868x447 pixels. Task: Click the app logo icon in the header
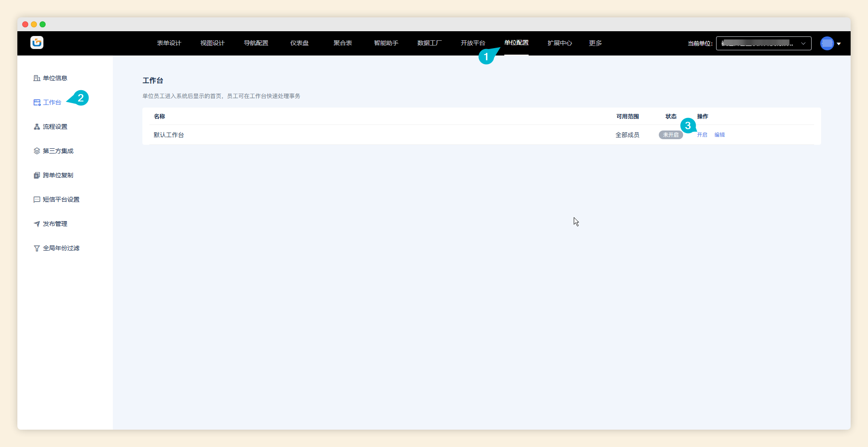click(37, 42)
